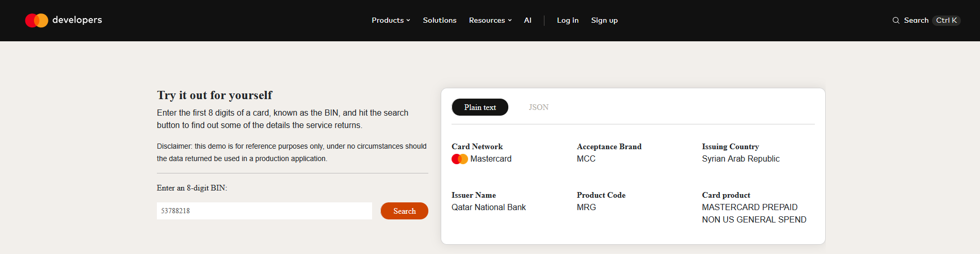Click the 'Issuer Name' label
The image size is (980, 254).
(474, 195)
